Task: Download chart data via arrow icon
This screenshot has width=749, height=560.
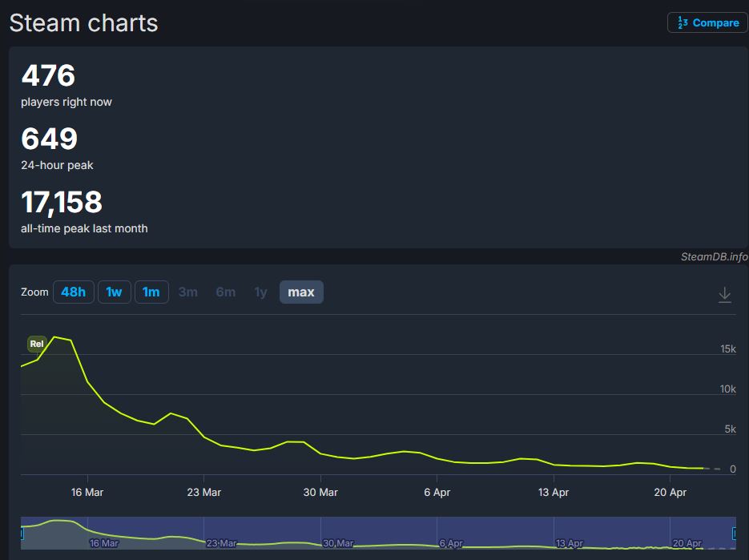Action: pyautogui.click(x=724, y=294)
